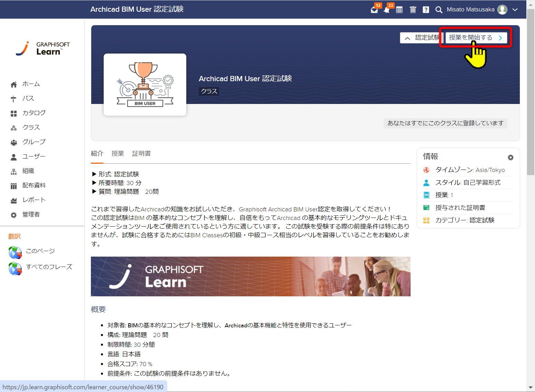Open the messages envelope icon

click(374, 10)
